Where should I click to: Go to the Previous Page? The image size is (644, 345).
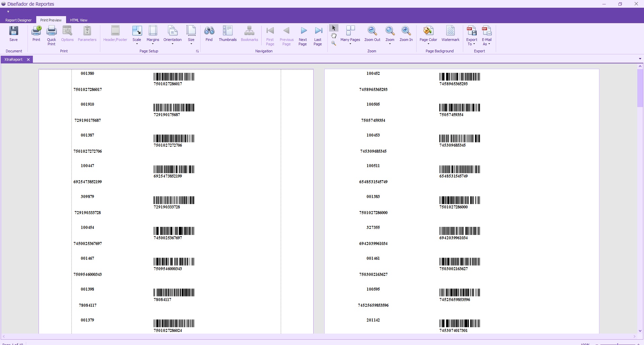click(286, 36)
